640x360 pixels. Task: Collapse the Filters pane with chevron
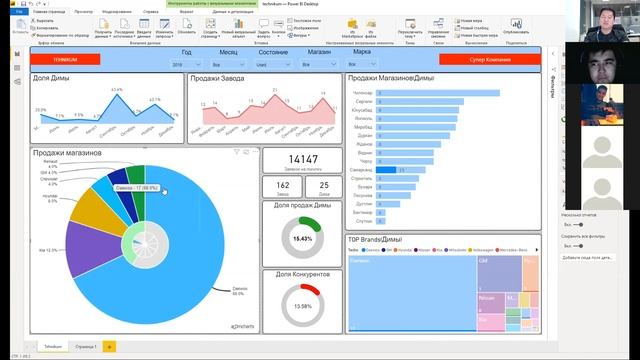click(553, 53)
